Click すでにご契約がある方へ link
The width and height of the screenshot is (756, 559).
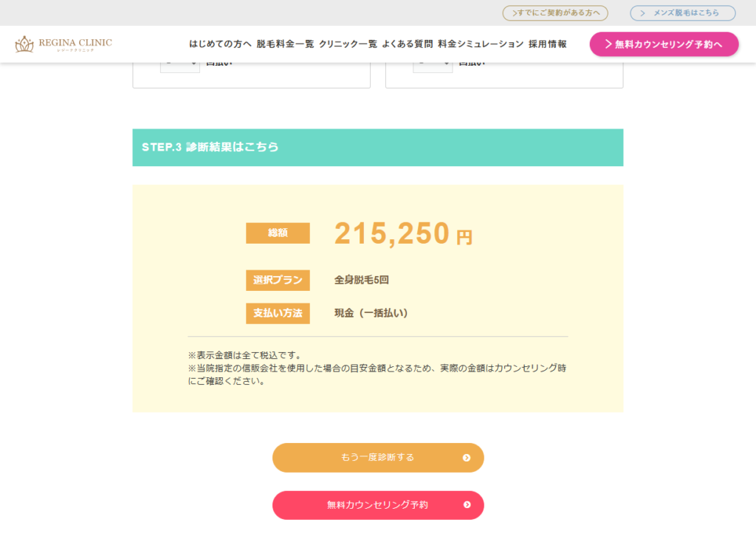point(555,13)
